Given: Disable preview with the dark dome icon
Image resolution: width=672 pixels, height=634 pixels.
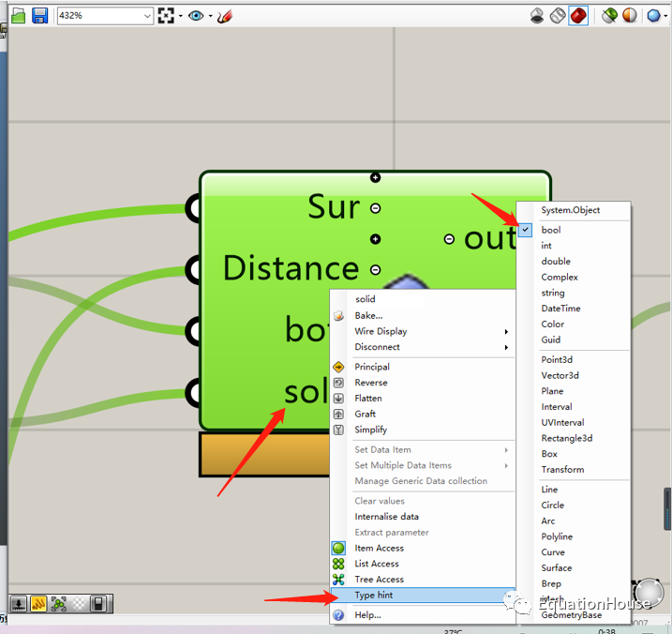Looking at the screenshot, I should tap(537, 16).
